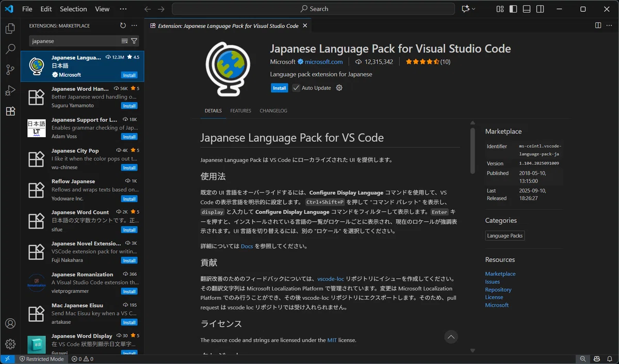Screen dimensions: 619x364
Task: Select the Language Packs category tag
Action: [504, 236]
